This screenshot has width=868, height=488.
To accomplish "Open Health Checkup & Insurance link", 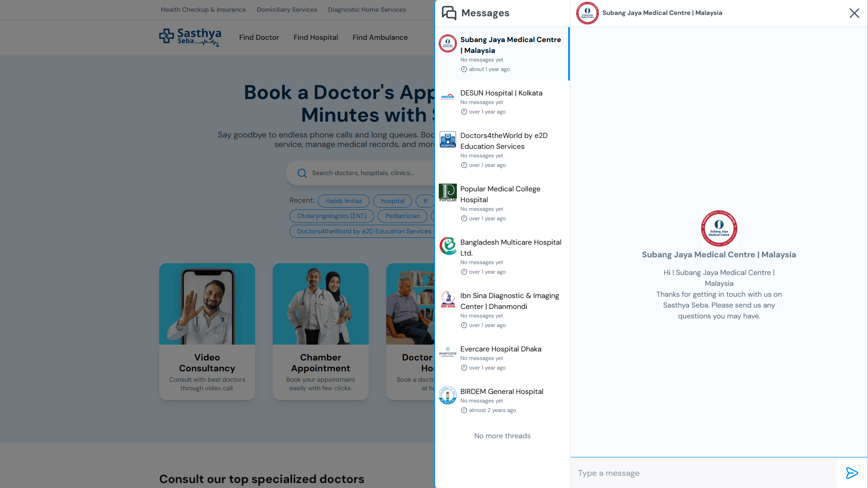I will 204,10.
